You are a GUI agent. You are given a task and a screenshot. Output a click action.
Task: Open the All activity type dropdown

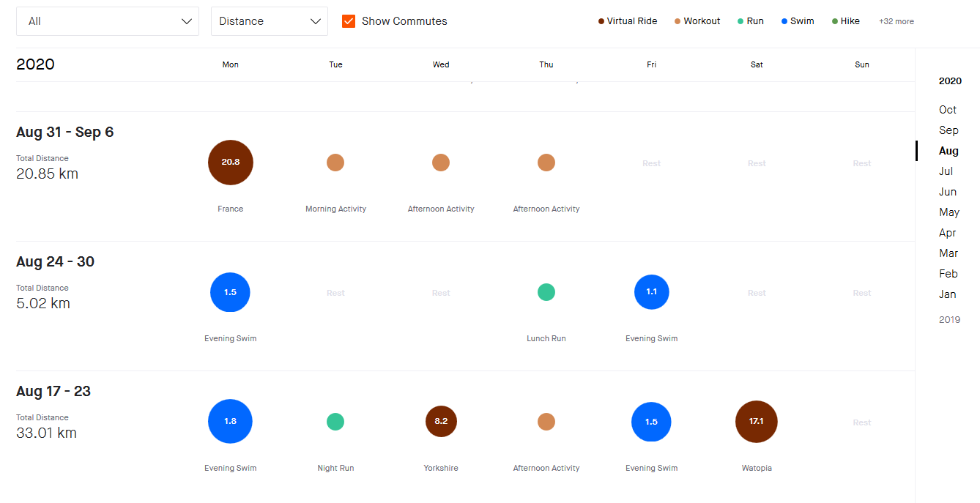(x=108, y=21)
